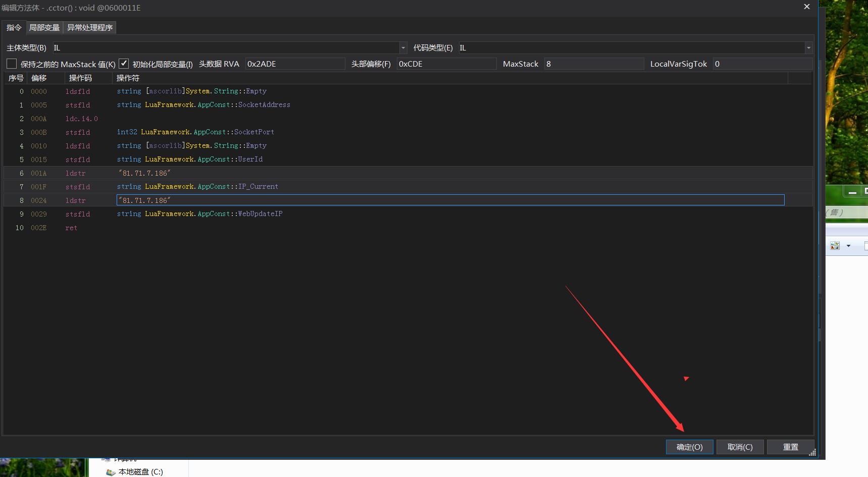Screen dimensions: 868x477
Task: Close the method body editor dialog
Action: (x=806, y=7)
